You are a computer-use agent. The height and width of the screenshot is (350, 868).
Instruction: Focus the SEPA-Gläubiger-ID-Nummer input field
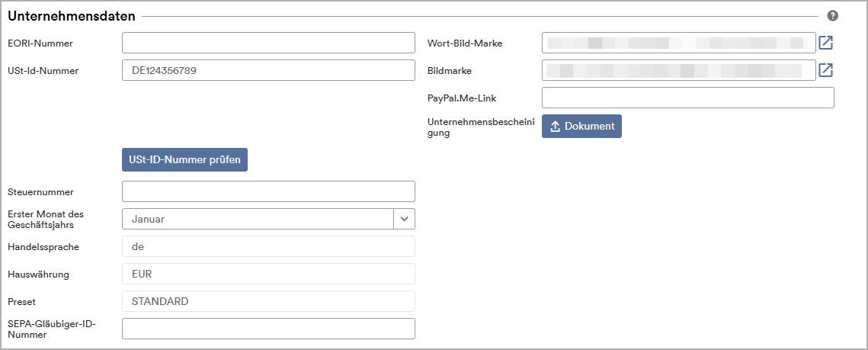click(268, 329)
